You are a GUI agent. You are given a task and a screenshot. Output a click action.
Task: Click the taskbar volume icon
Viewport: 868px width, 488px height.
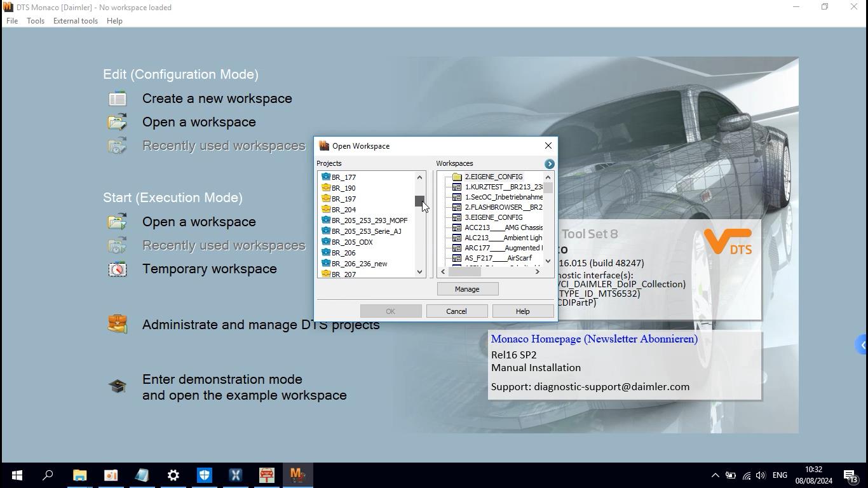click(761, 475)
